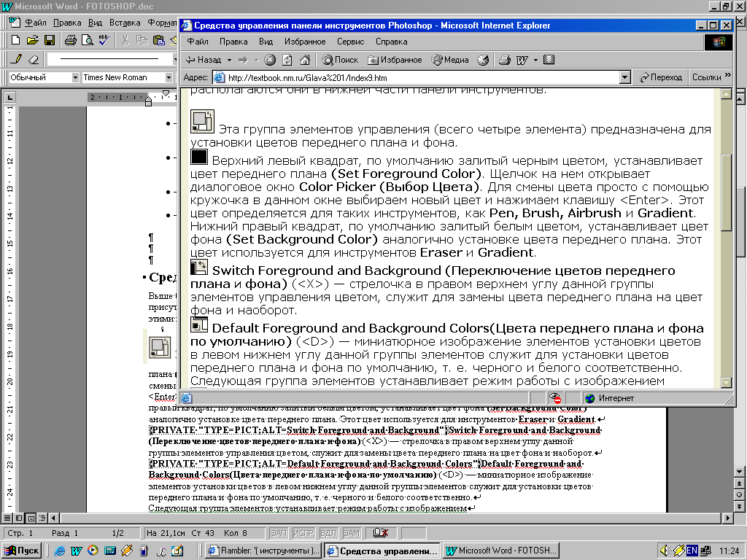This screenshot has height=560, width=747.
Task: Click the spelling status book icon in Word
Action: (x=380, y=533)
